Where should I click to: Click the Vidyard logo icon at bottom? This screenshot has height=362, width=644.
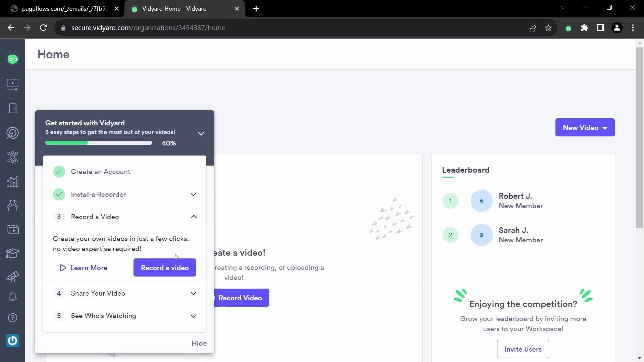12,340
